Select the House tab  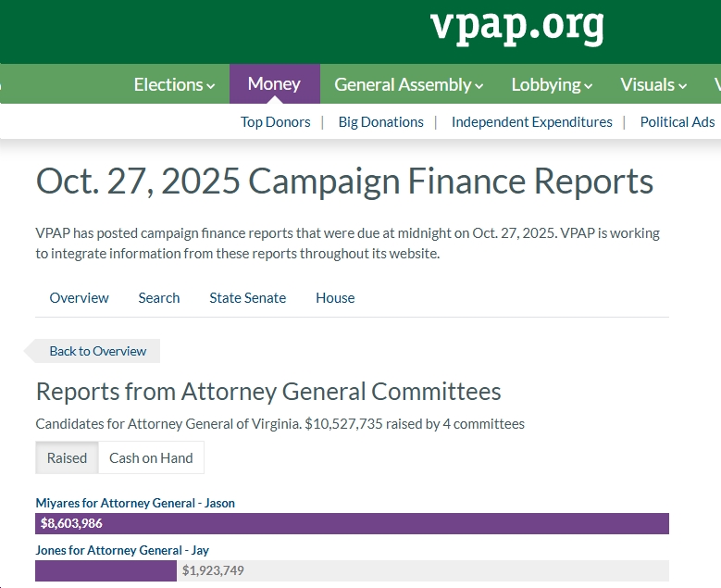point(335,298)
